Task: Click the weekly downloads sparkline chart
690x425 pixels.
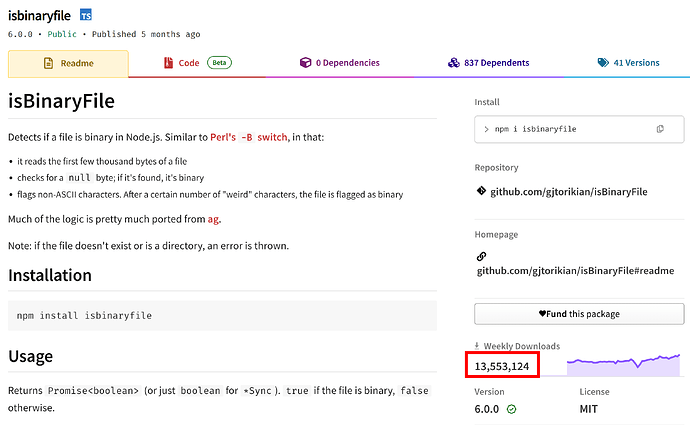Action: (623, 365)
